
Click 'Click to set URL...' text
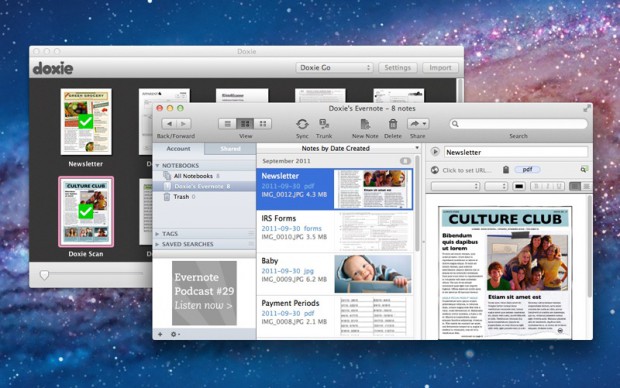(467, 170)
